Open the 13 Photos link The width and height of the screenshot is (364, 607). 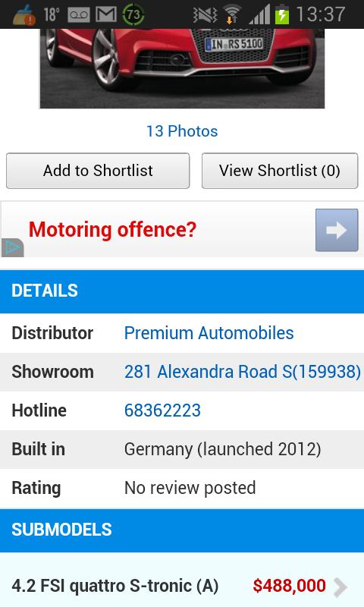(x=182, y=131)
